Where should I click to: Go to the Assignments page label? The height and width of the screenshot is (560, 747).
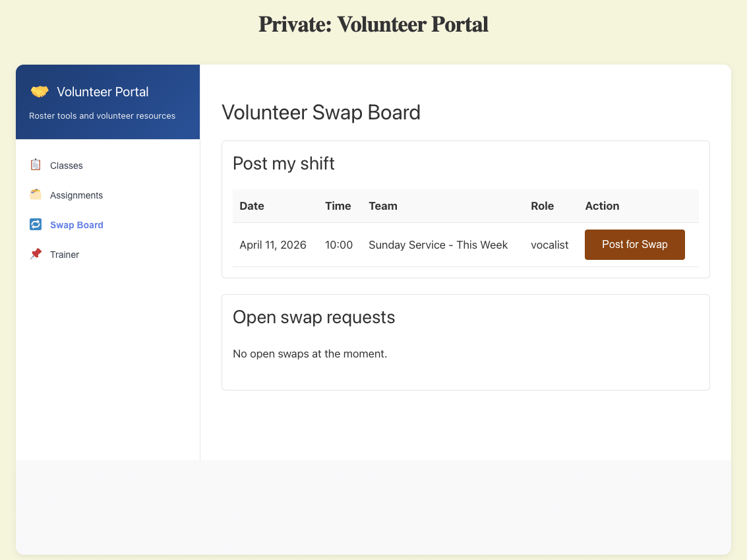click(76, 195)
